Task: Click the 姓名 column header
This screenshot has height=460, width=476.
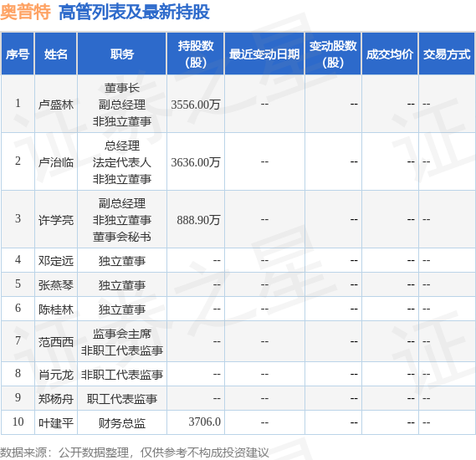Action: tap(55, 54)
